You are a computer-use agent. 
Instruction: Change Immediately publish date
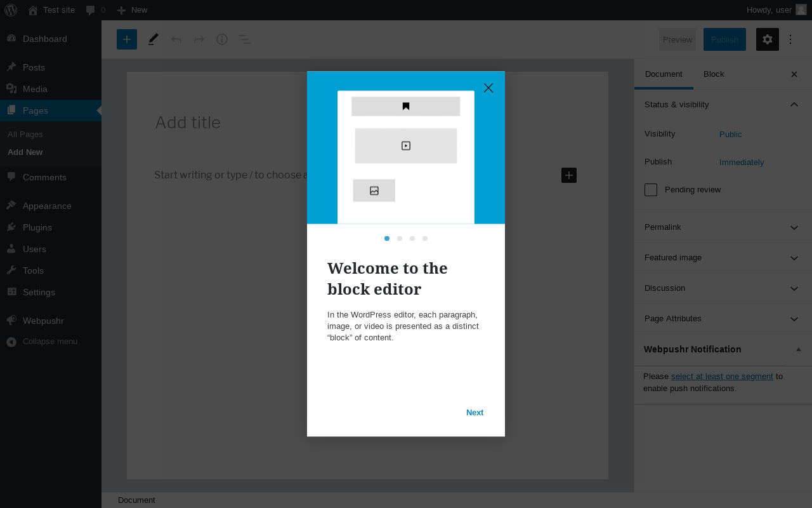742,163
